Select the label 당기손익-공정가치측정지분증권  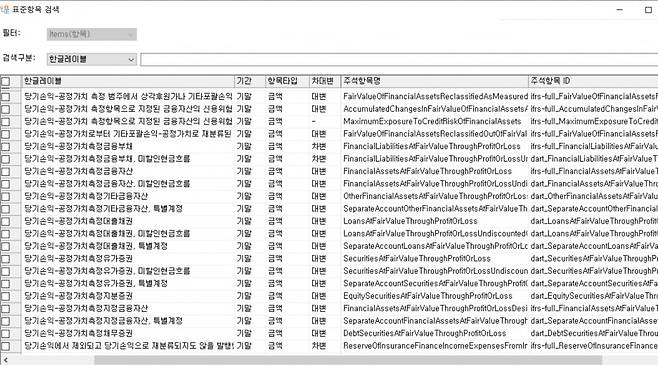pyautogui.click(x=78, y=296)
